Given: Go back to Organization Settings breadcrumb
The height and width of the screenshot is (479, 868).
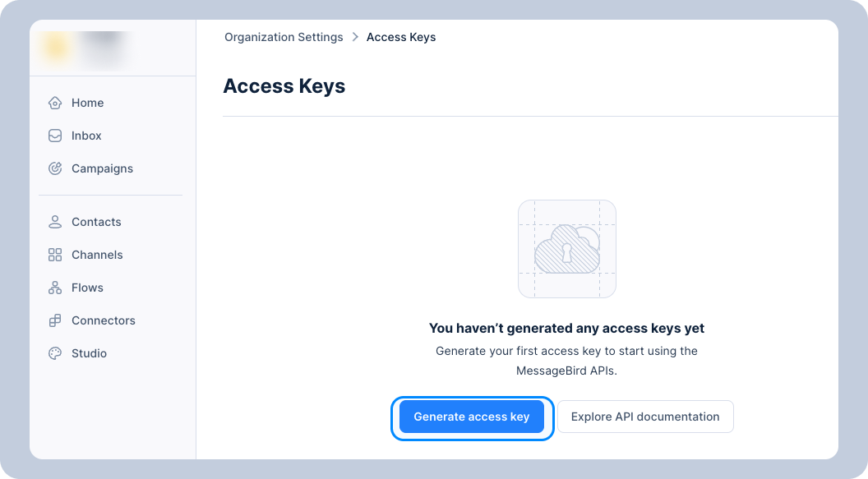Looking at the screenshot, I should 284,37.
